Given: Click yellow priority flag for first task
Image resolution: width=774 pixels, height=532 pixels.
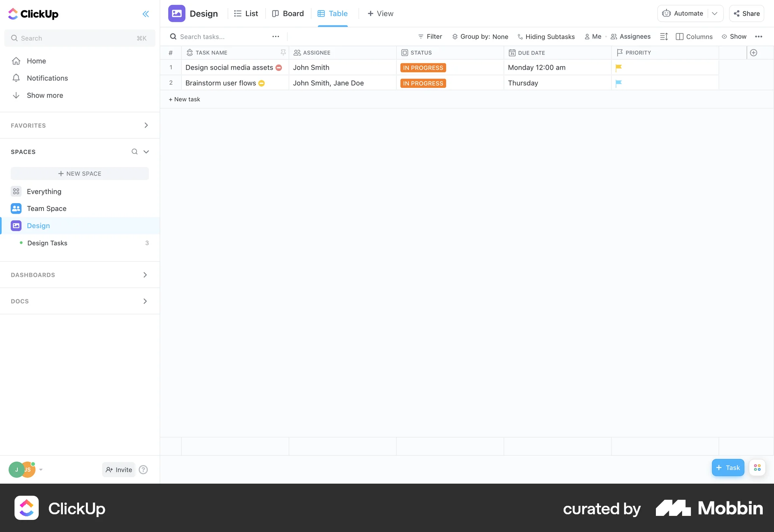Looking at the screenshot, I should point(619,68).
